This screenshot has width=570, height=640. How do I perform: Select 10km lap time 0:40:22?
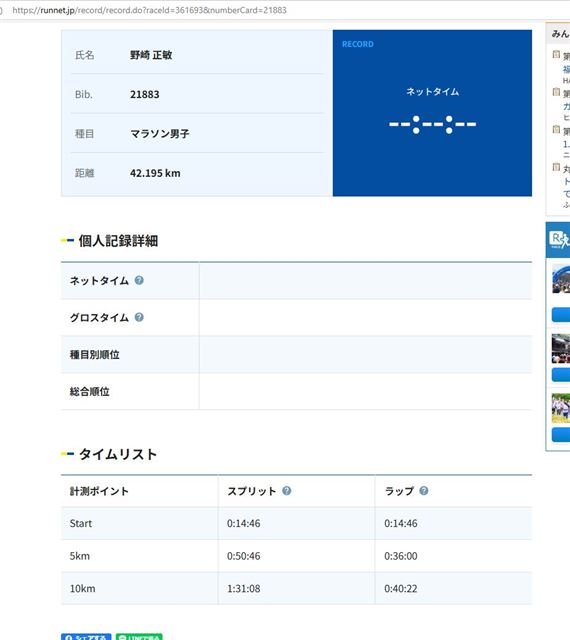(401, 589)
